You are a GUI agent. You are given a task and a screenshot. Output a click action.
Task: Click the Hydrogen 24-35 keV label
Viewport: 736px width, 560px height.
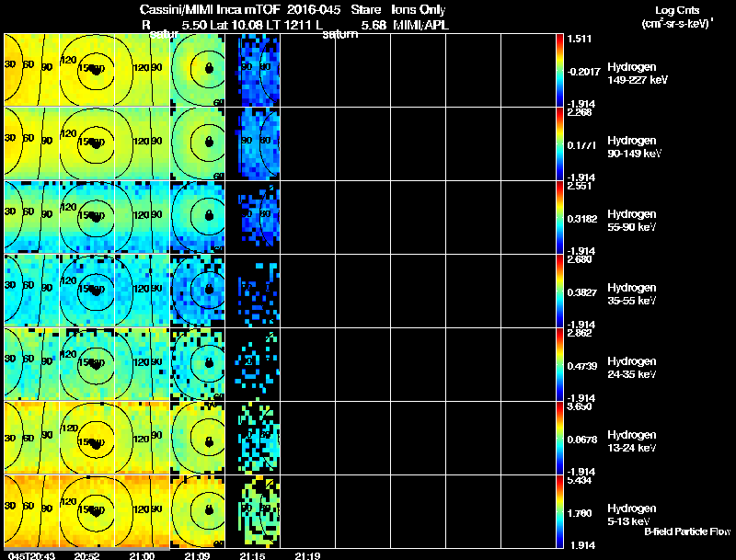[x=632, y=368]
